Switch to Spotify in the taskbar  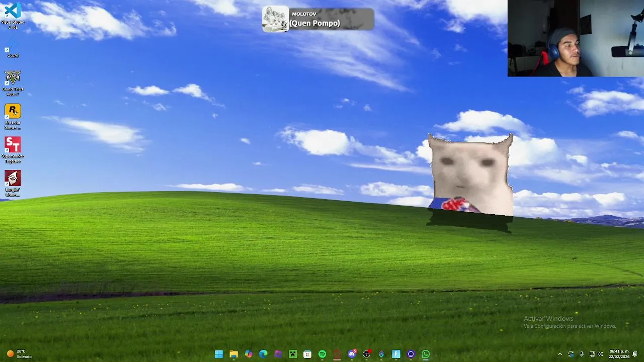coord(322,354)
